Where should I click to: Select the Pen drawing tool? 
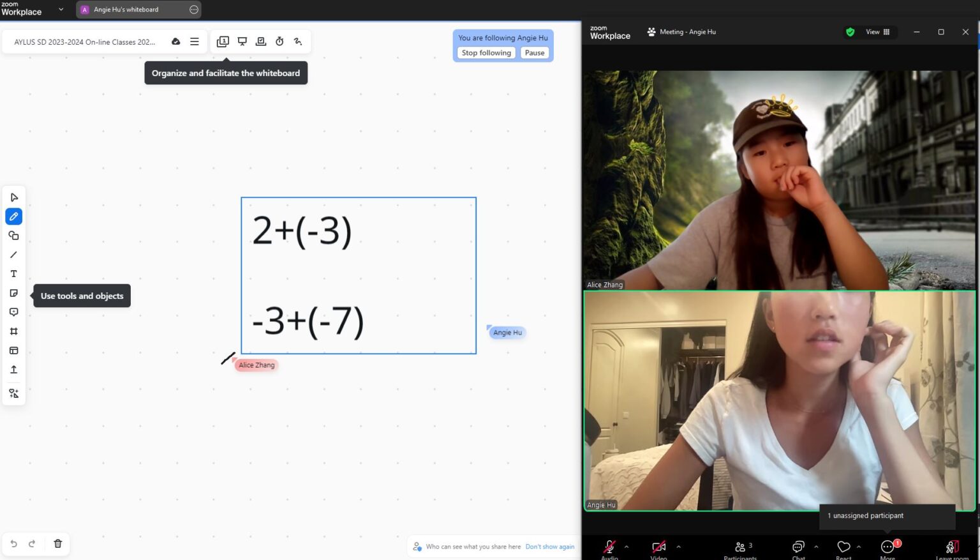pyautogui.click(x=13, y=216)
